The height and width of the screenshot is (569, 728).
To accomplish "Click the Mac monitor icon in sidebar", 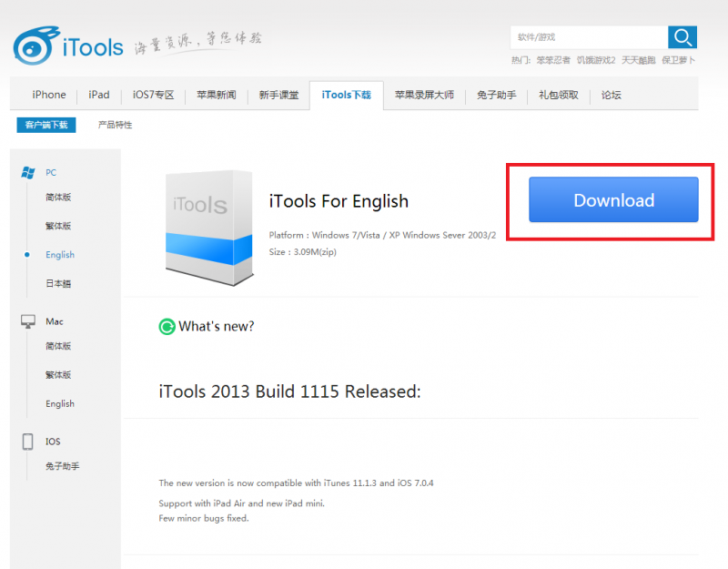I will 28,321.
